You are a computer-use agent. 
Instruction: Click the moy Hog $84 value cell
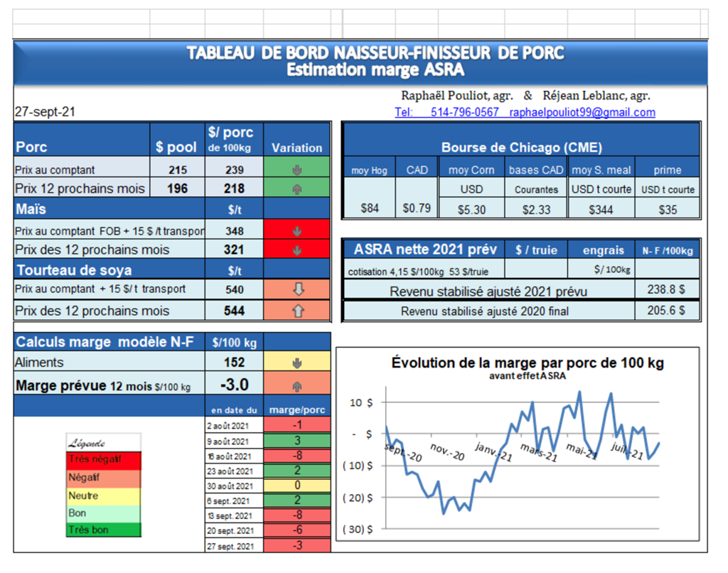369,209
